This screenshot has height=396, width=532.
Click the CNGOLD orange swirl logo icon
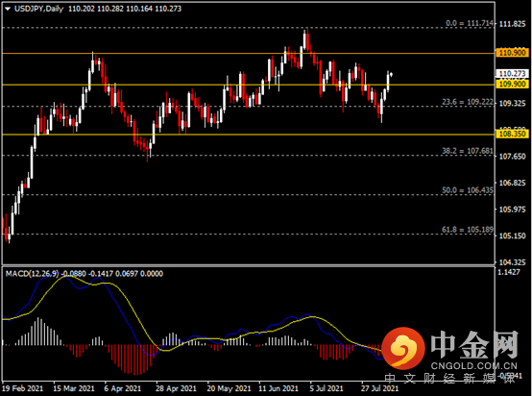[403, 349]
